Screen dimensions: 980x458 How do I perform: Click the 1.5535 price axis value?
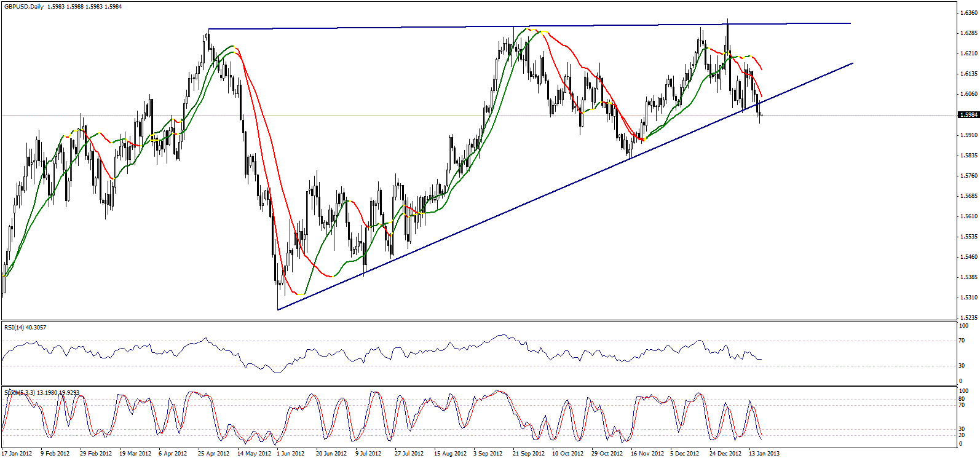968,237
